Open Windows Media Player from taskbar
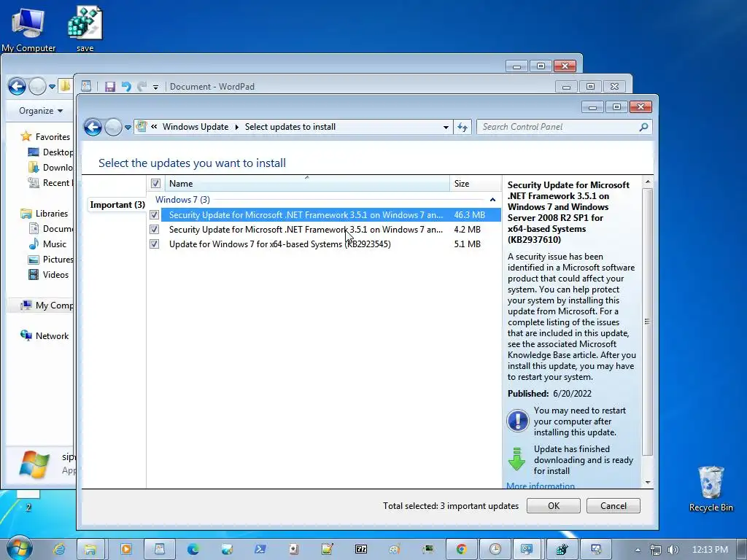Viewport: 747px width, 560px height. pyautogui.click(x=125, y=549)
